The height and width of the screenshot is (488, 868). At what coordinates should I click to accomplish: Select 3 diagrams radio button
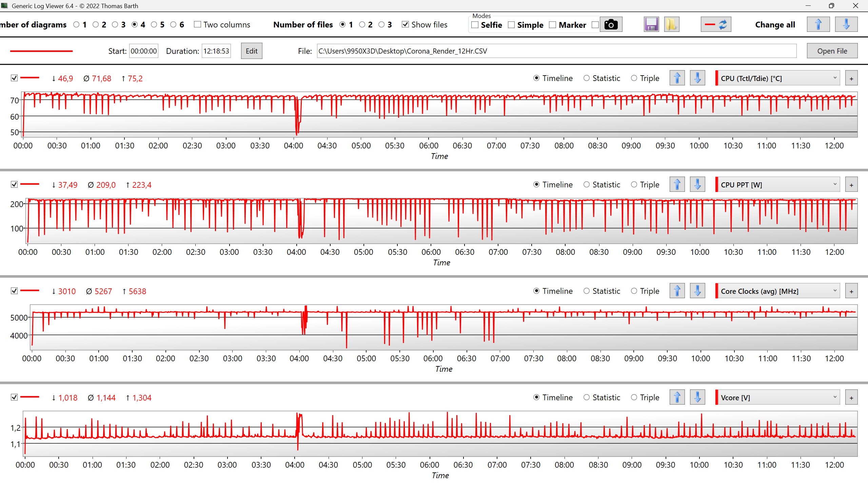pyautogui.click(x=115, y=24)
